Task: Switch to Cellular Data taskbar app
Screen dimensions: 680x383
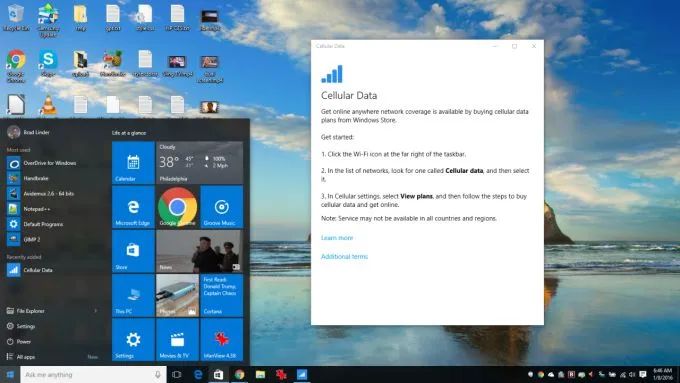Action: click(x=302, y=374)
